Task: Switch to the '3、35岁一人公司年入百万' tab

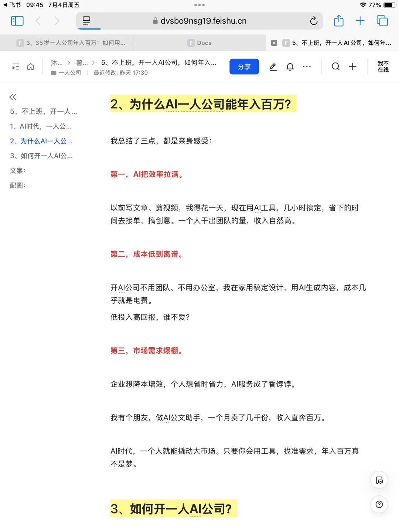Action: point(66,43)
